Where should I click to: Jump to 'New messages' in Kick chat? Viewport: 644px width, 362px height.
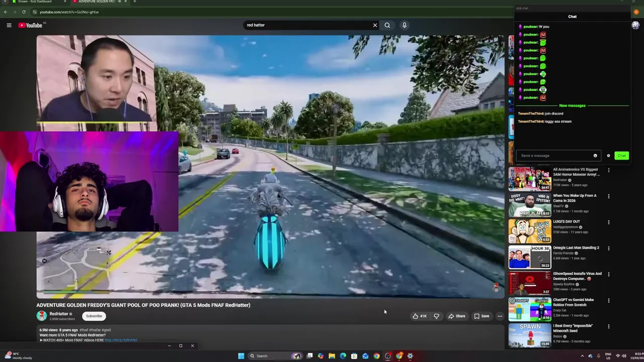pyautogui.click(x=573, y=106)
